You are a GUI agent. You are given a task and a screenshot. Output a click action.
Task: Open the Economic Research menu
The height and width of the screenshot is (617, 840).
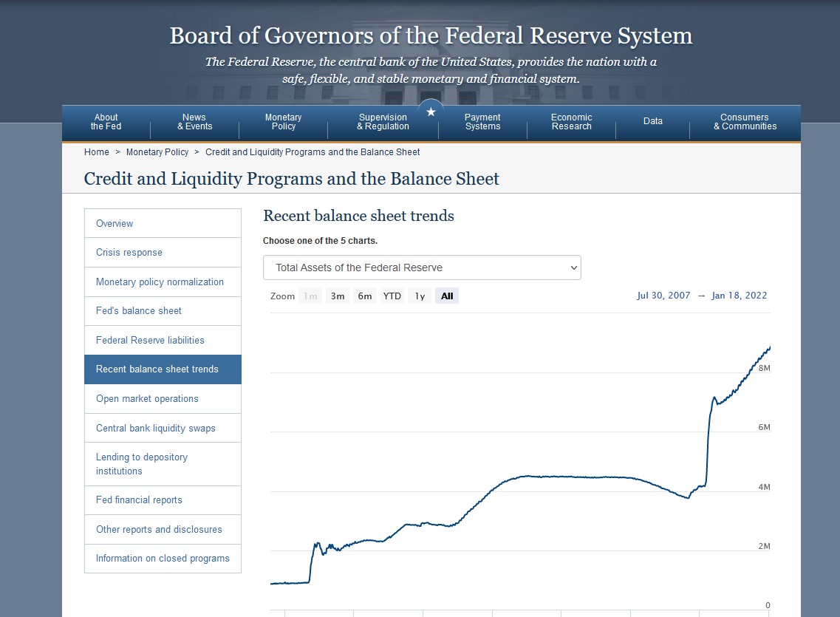pos(572,122)
